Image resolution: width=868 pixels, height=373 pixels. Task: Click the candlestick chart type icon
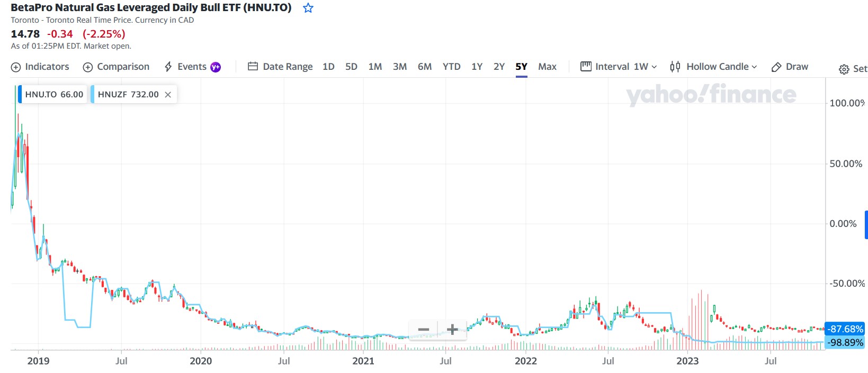point(675,67)
